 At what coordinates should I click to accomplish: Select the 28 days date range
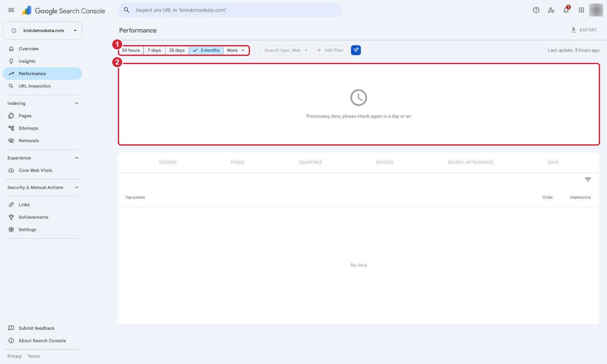coord(177,50)
